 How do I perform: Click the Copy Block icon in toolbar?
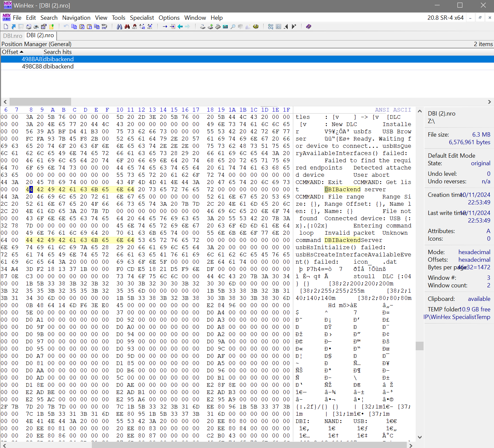(x=74, y=27)
